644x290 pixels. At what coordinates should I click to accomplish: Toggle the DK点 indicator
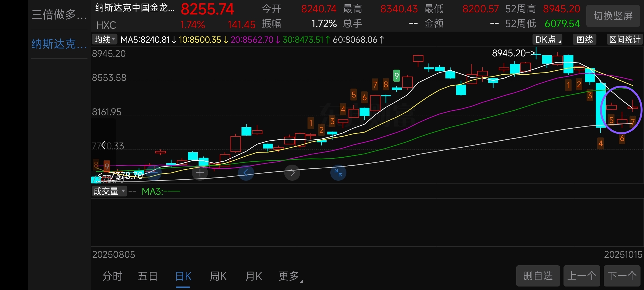click(547, 40)
